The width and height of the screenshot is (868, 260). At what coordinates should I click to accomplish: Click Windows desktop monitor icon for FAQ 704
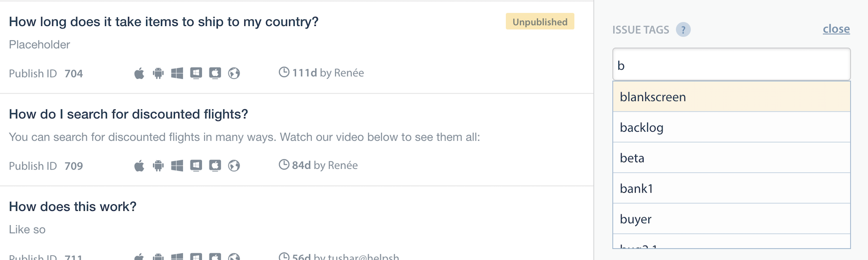[x=196, y=73]
